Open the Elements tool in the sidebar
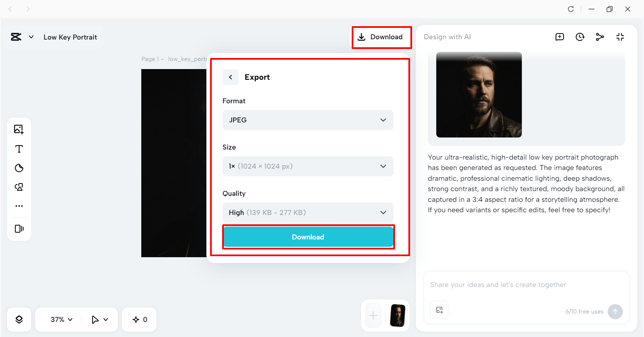 pyautogui.click(x=19, y=187)
